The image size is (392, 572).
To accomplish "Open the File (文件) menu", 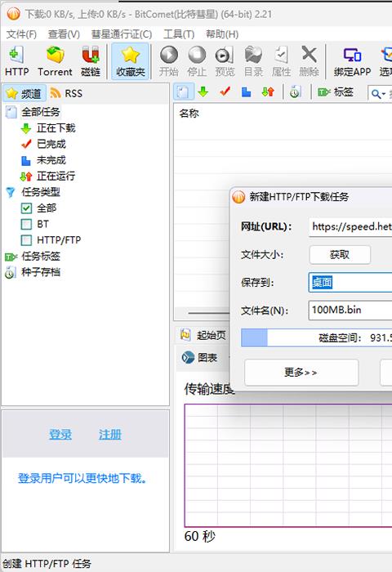I will [21, 34].
